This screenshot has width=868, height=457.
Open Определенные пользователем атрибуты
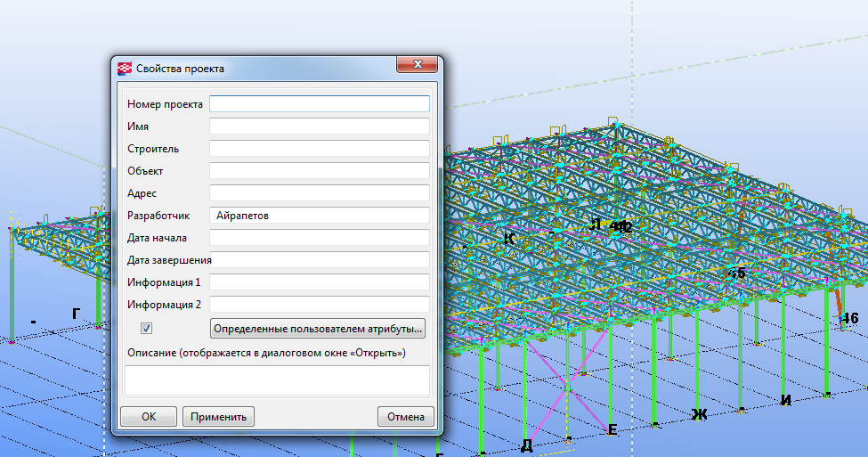point(319,329)
